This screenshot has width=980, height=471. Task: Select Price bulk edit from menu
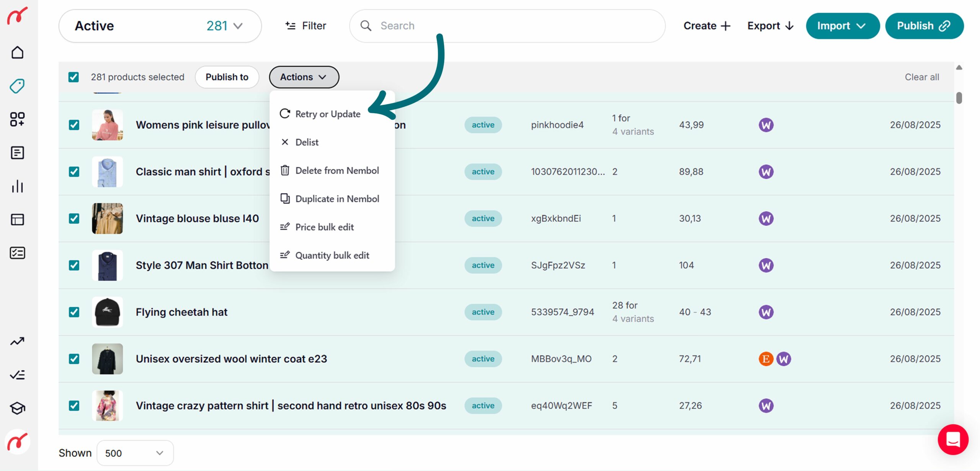(x=324, y=227)
